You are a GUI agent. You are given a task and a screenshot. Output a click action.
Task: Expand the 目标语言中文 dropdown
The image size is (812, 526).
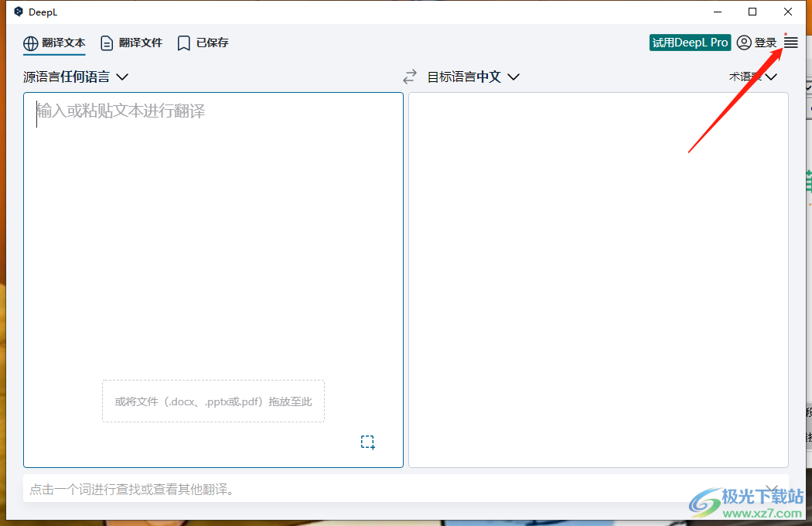(x=473, y=77)
